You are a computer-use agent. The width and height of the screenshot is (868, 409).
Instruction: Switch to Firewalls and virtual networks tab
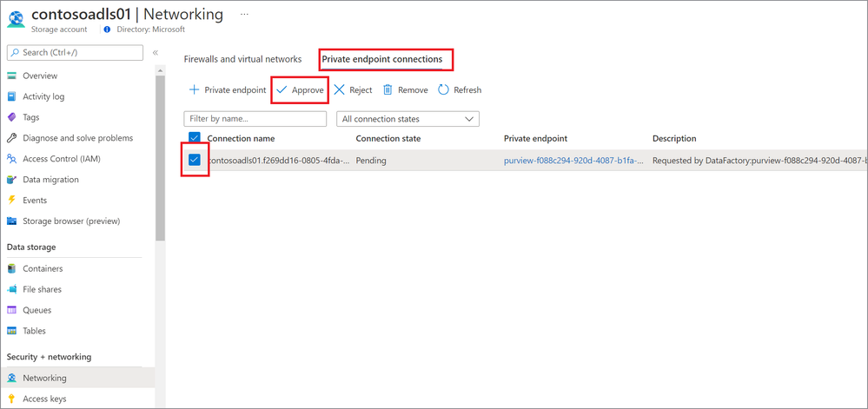242,59
